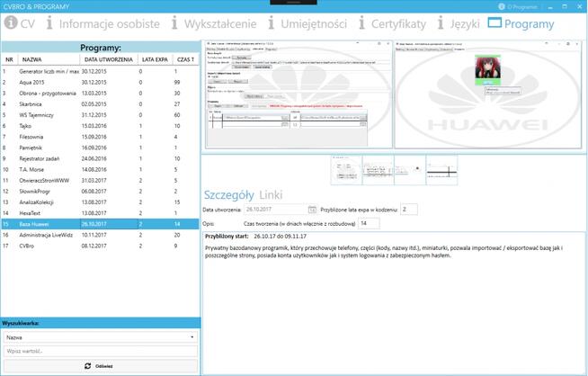
Task: Open the Certyfikaty tab
Action: pos(392,23)
